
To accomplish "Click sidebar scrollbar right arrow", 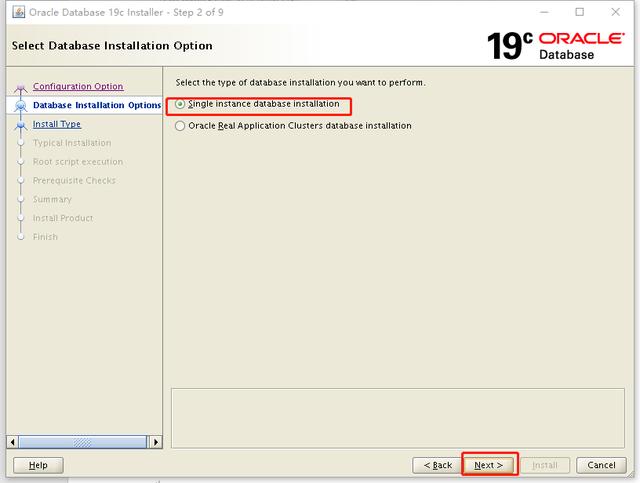I will click(x=156, y=442).
